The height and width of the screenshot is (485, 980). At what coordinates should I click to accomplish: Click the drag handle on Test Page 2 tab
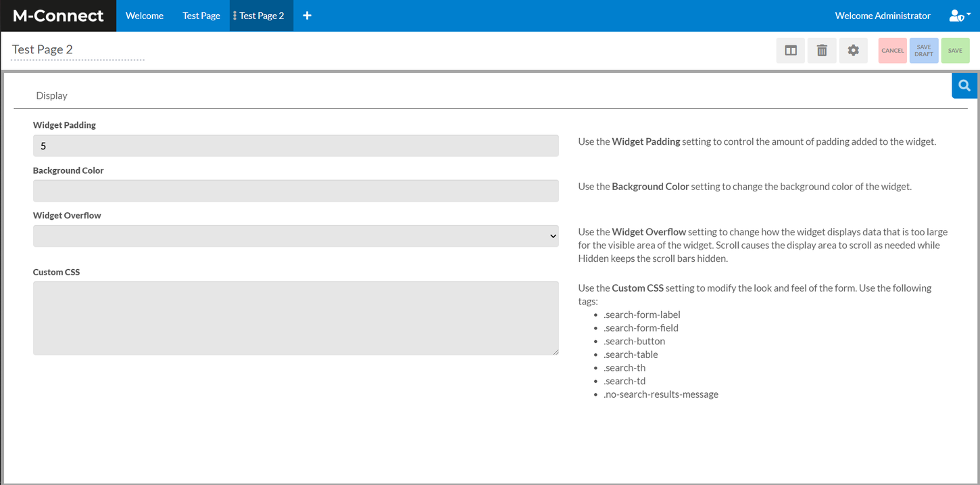point(233,15)
